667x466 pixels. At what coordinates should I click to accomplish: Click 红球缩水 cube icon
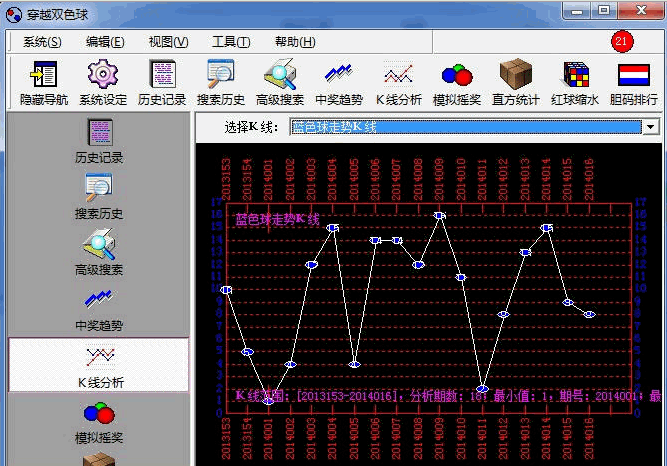click(575, 83)
